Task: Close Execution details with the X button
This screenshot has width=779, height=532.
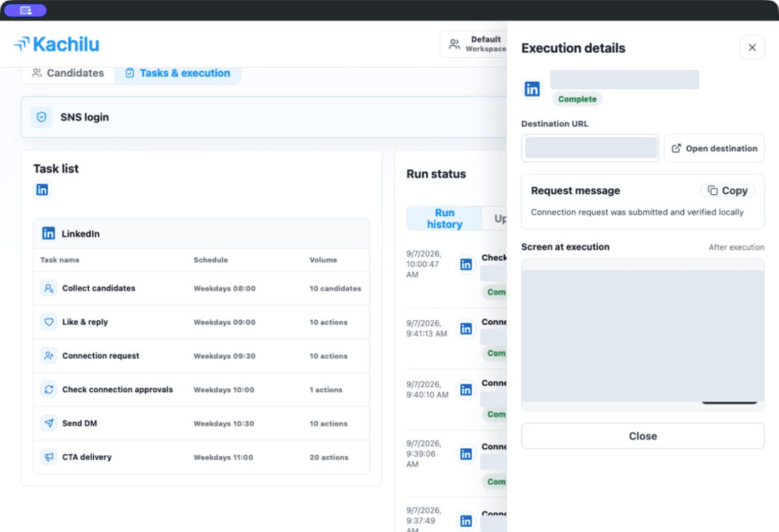Action: click(752, 47)
